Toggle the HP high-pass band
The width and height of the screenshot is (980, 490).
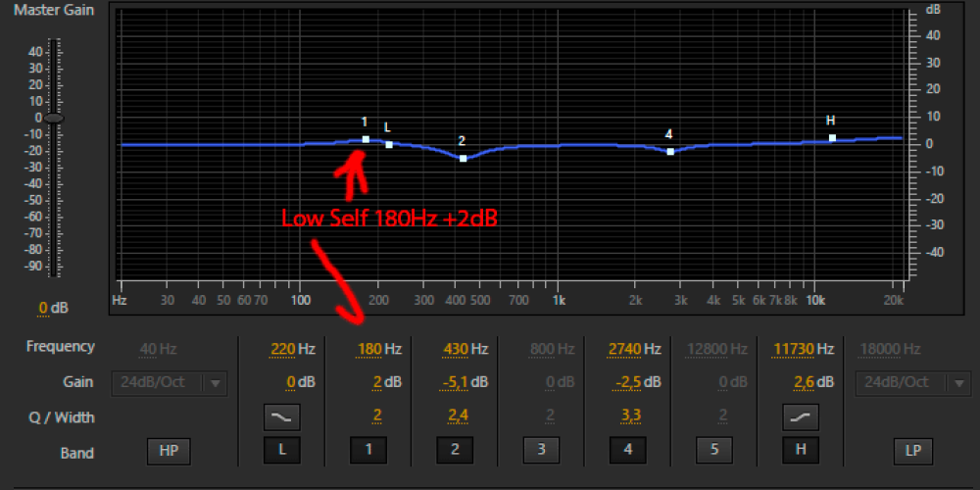point(169,452)
